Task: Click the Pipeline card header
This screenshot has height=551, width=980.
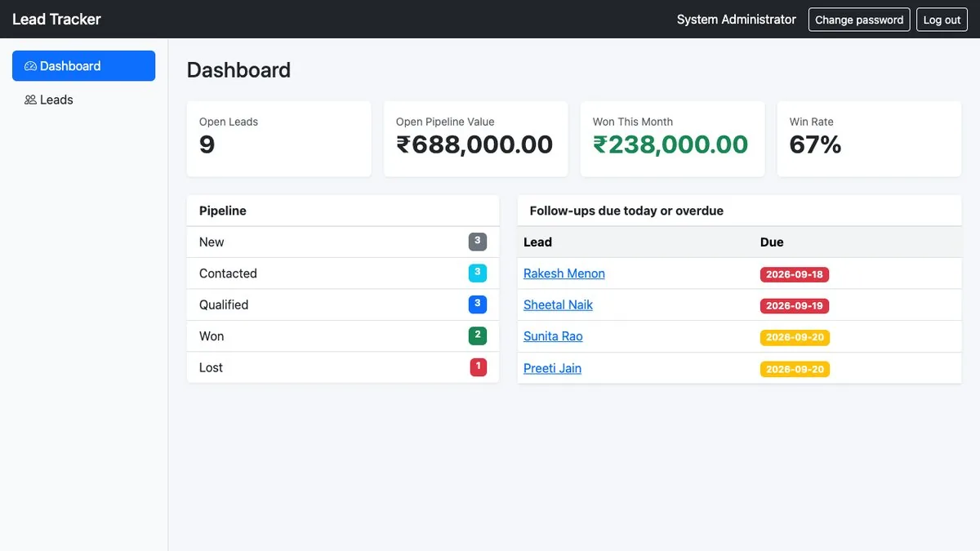Action: point(343,211)
